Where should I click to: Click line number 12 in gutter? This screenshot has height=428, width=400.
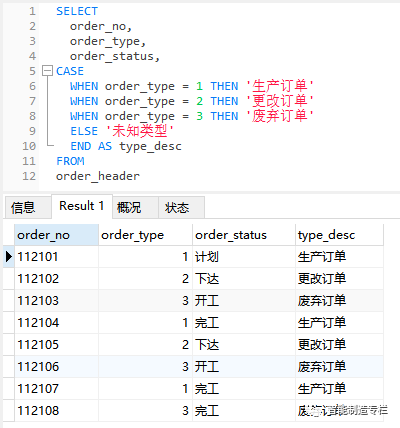point(29,176)
